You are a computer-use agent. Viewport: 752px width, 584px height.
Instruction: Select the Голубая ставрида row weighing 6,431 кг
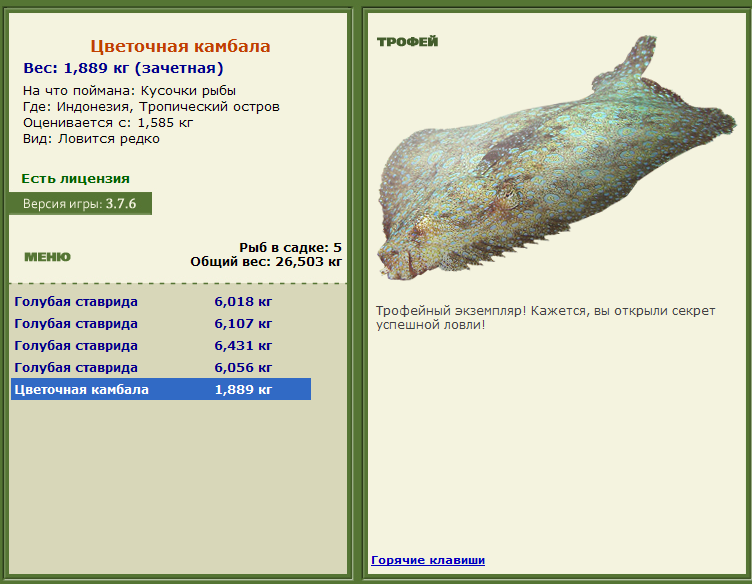click(x=161, y=346)
